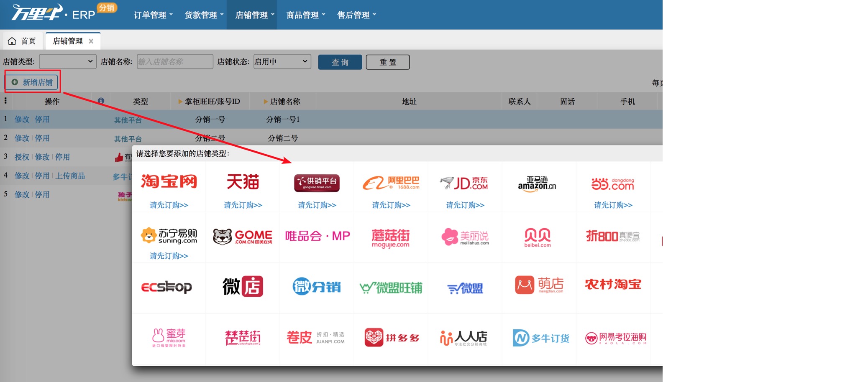This screenshot has width=868, height=382.
Task: Close the 店铺管理 tab
Action: (91, 41)
